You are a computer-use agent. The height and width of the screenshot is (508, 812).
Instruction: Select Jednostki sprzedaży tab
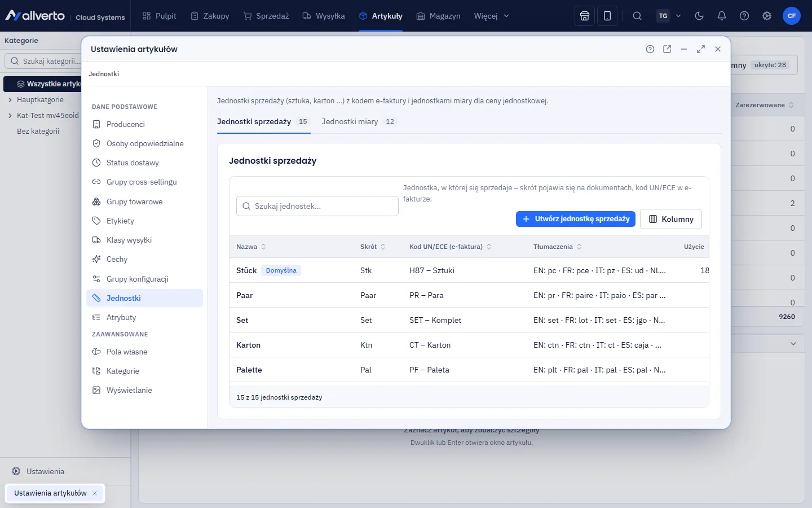pyautogui.click(x=264, y=122)
